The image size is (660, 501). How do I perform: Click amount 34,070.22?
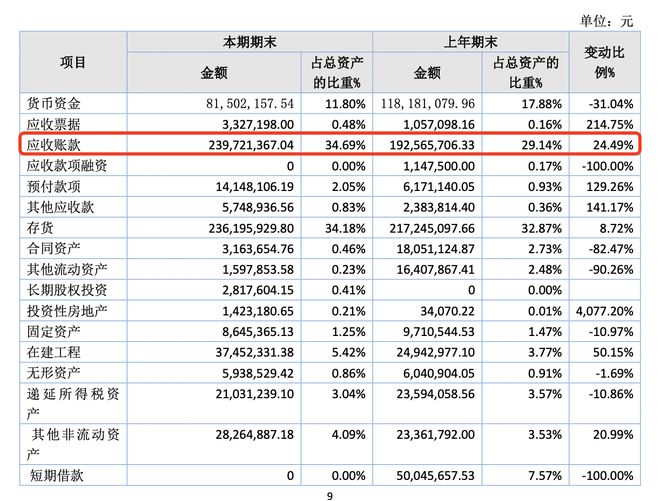click(x=447, y=312)
